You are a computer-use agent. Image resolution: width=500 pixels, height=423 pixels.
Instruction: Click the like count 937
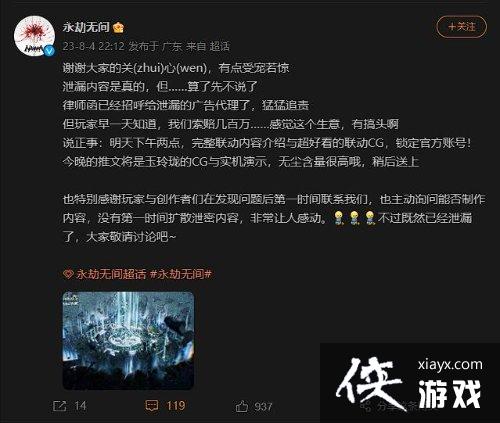(x=263, y=406)
